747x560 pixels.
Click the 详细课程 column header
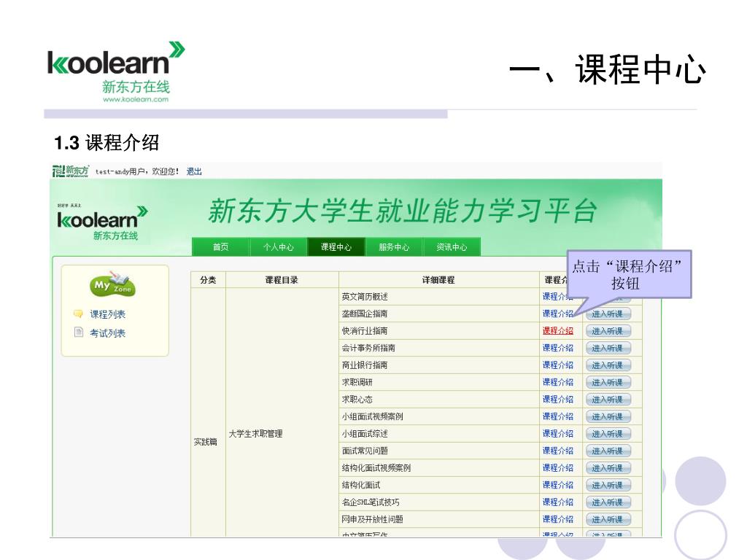point(438,280)
